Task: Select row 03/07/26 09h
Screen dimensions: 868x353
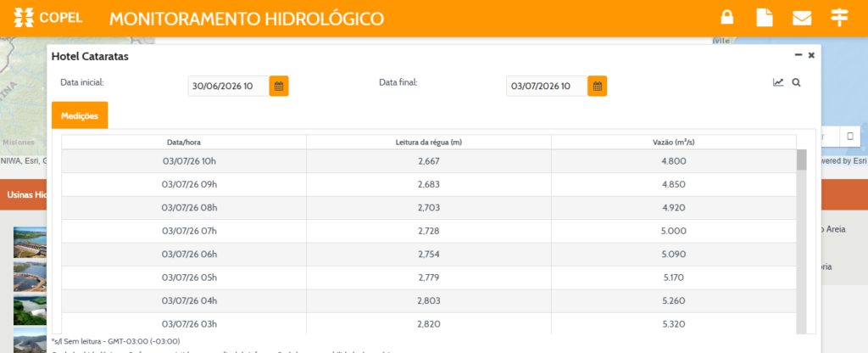Action: 429,184
